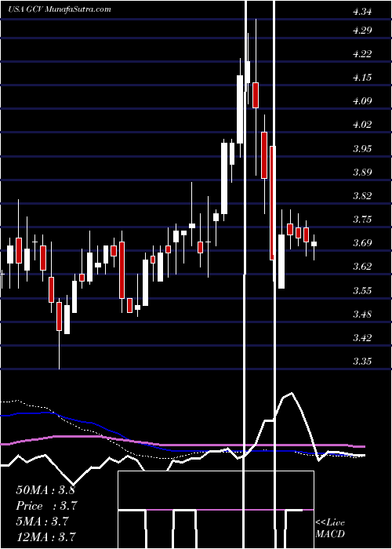The height and width of the screenshot is (549, 392).
Task: Select the 3.82 price axis label
Action: [362, 195]
